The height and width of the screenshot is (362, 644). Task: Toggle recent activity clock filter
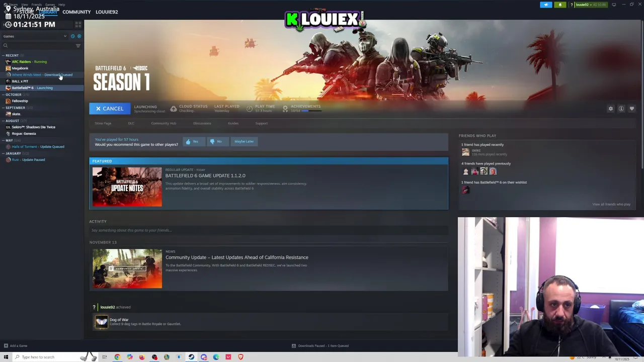(x=72, y=36)
